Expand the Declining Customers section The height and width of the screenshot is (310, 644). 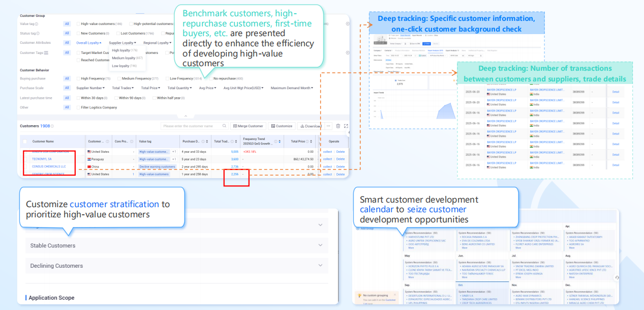click(177, 266)
